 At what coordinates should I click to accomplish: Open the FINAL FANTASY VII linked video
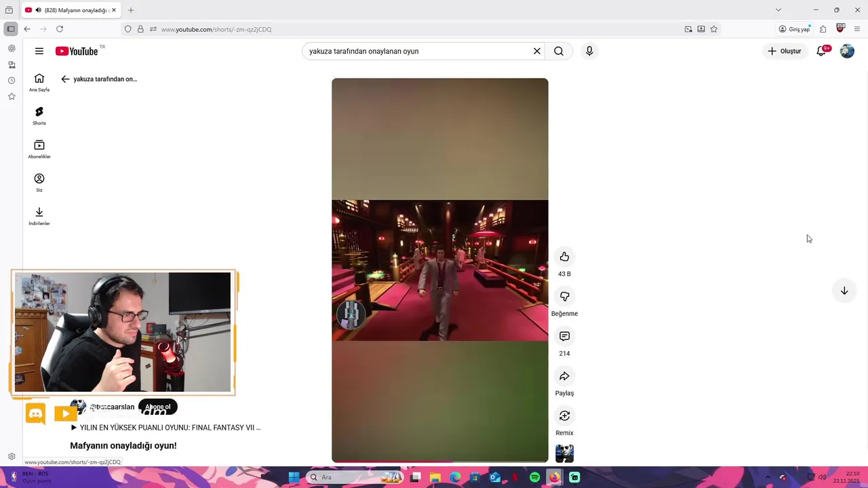tap(165, 428)
